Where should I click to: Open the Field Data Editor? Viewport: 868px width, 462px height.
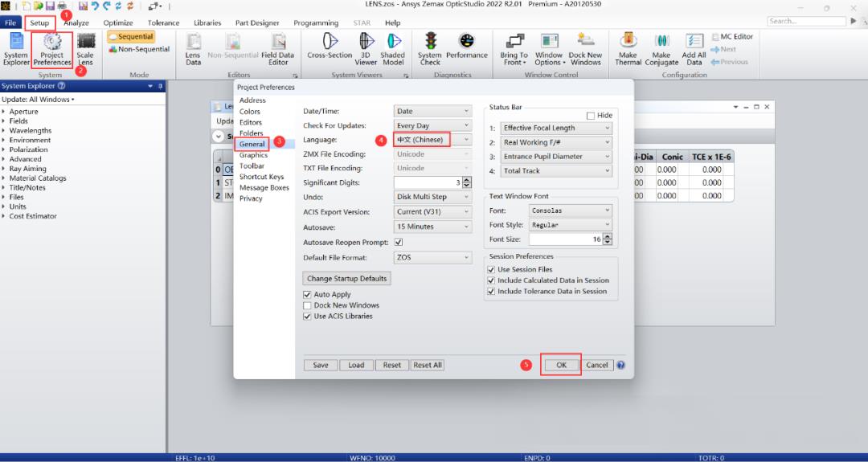click(278, 49)
